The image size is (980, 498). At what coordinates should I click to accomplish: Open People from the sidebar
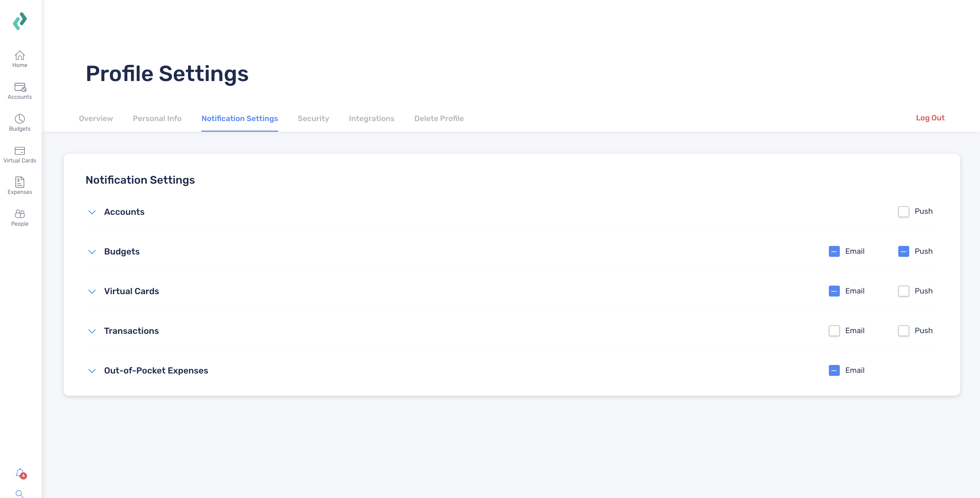tap(20, 218)
